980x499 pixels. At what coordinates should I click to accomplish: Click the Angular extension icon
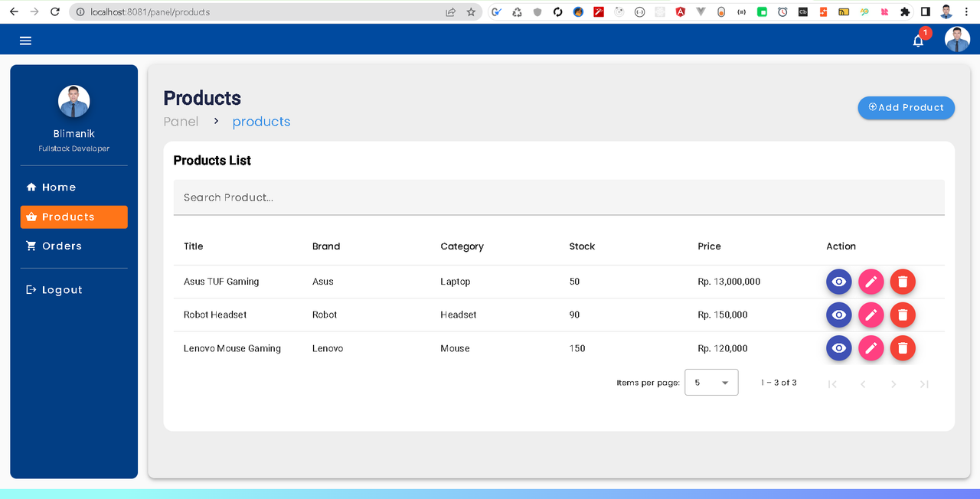[x=681, y=12]
